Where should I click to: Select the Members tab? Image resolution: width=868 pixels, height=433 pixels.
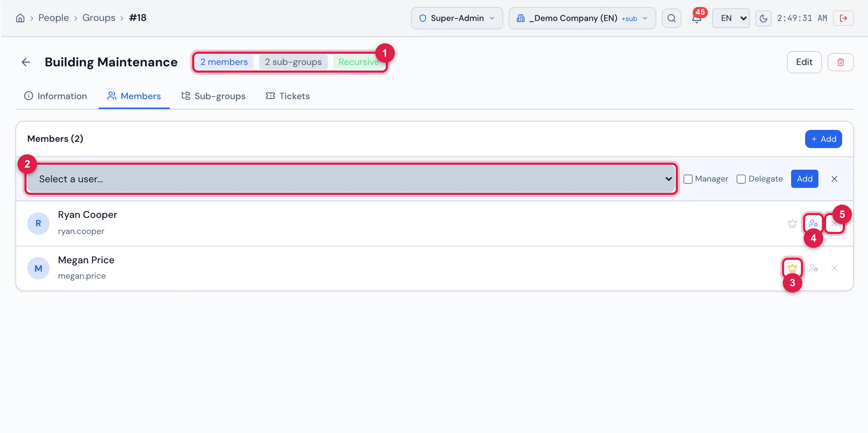pos(134,96)
